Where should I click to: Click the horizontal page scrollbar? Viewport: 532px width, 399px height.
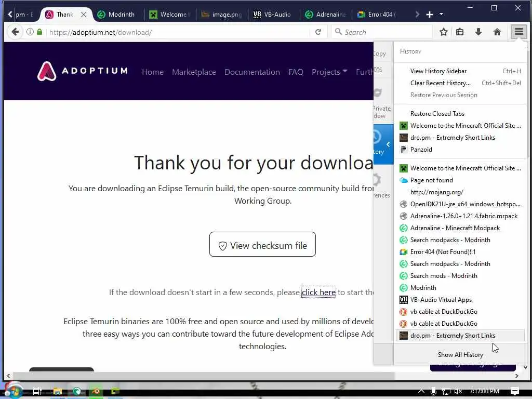click(x=204, y=376)
